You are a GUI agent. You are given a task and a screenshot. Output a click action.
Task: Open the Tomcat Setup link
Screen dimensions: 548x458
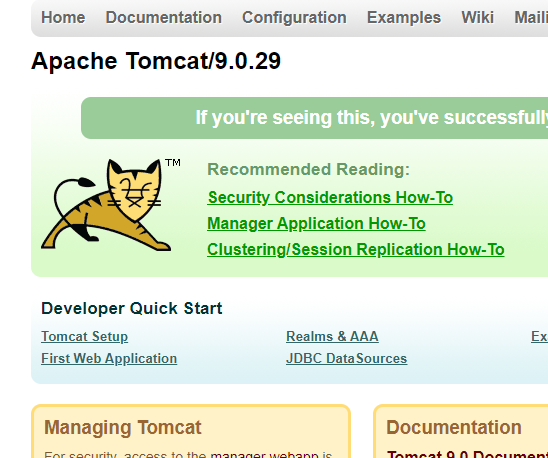(85, 336)
